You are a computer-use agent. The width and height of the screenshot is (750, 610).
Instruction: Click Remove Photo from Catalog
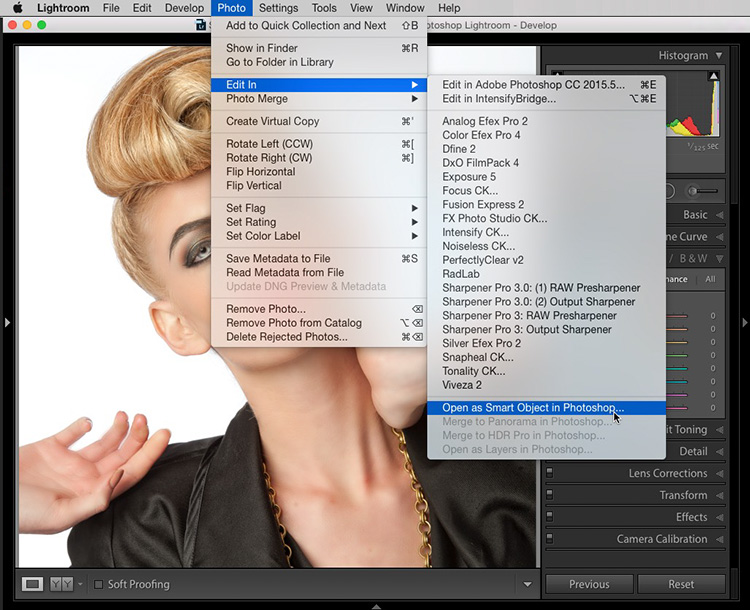coord(319,323)
